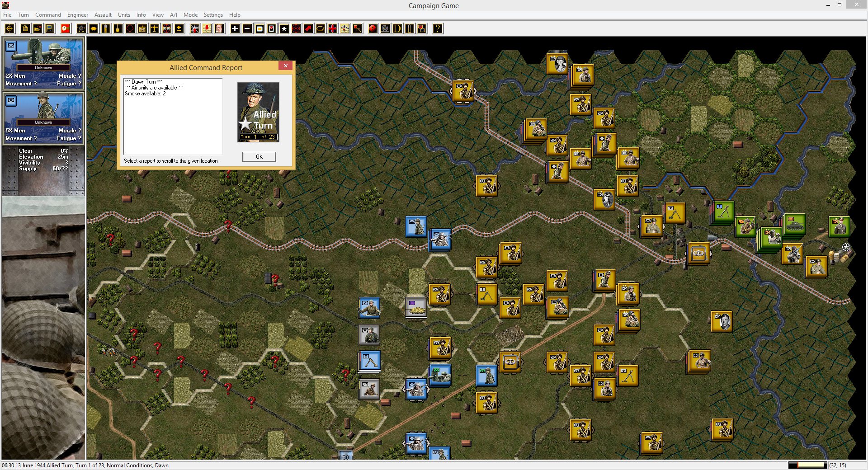Click the yellow question mark help icon
This screenshot has height=470, width=868.
click(438, 28)
